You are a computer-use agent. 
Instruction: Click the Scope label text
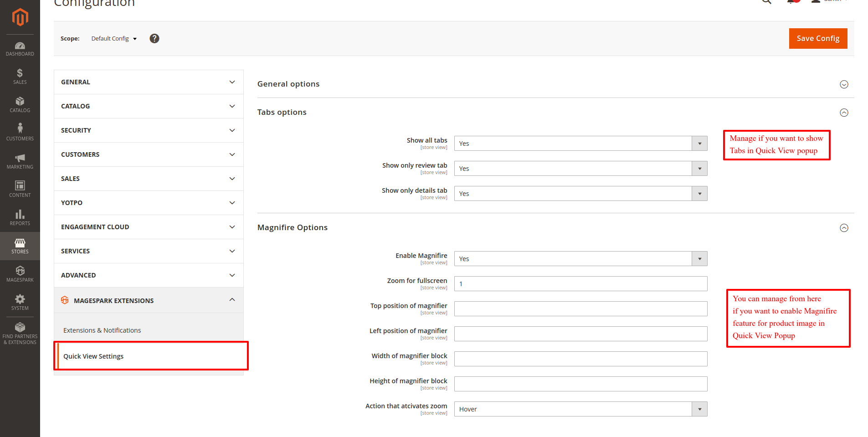[70, 39]
